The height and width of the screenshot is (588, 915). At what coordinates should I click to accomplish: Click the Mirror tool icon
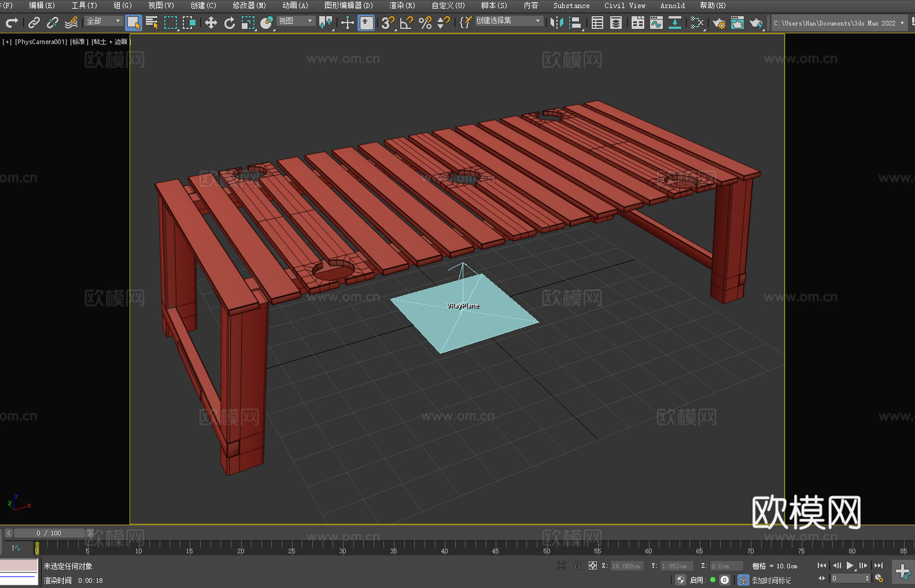point(556,23)
